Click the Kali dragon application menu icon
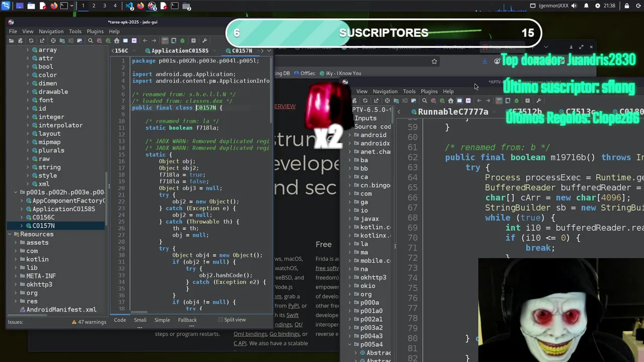The width and height of the screenshot is (644, 362). 6,6
